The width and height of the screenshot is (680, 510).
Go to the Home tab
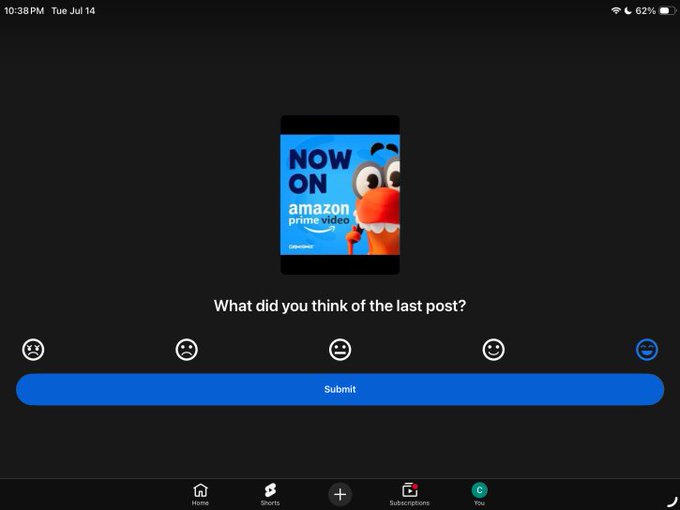point(200,494)
